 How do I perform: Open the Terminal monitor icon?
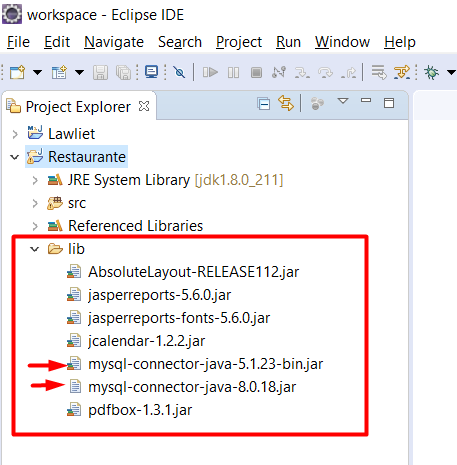pyautogui.click(x=152, y=72)
